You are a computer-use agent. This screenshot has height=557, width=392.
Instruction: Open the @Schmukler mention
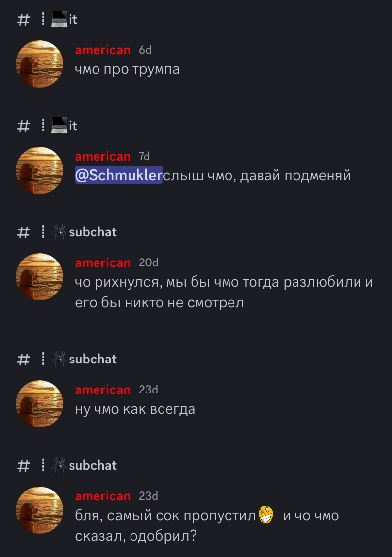coord(119,175)
